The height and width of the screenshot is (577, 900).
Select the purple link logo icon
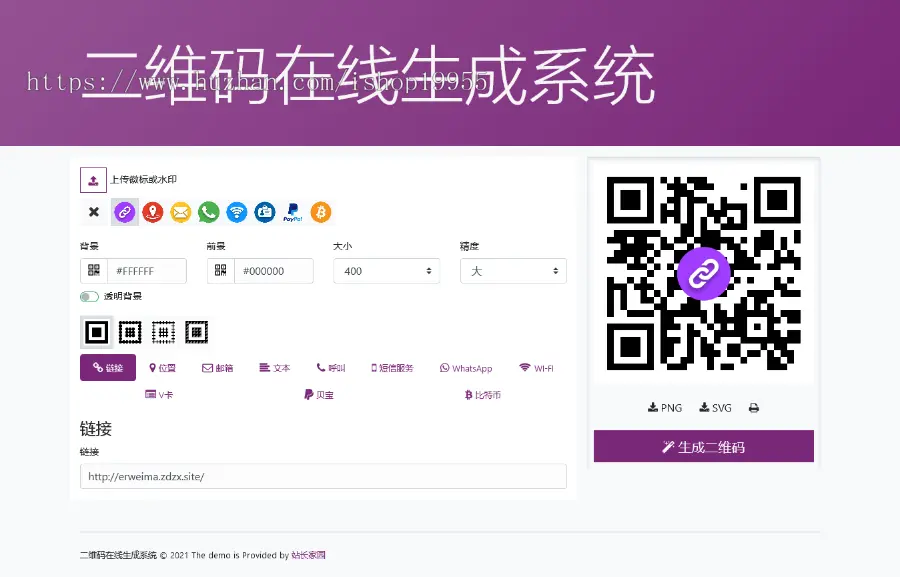[125, 212]
